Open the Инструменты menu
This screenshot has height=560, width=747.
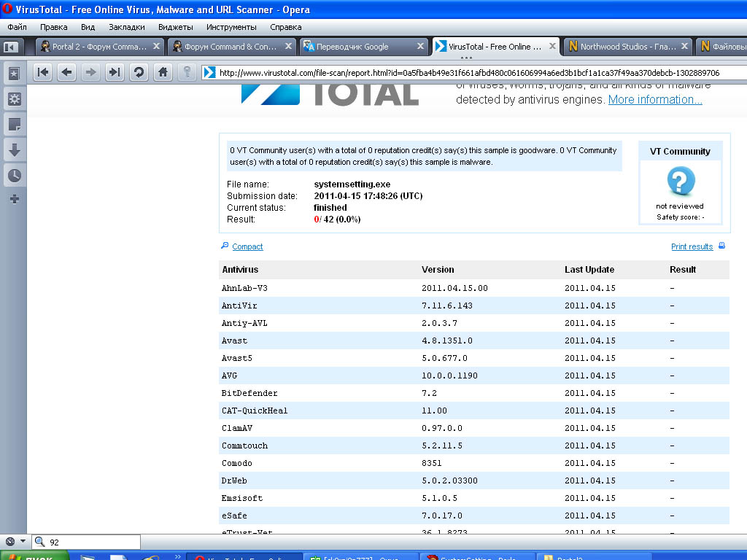click(231, 27)
